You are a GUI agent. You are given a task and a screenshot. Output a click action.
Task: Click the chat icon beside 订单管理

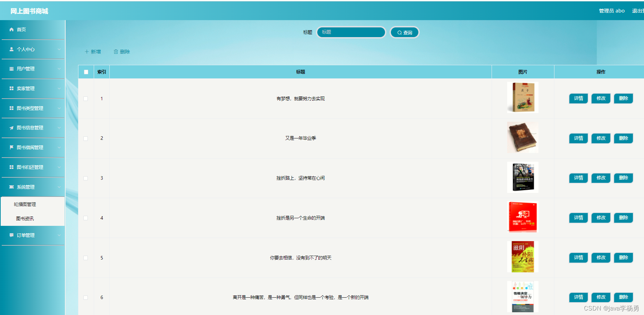(x=11, y=235)
